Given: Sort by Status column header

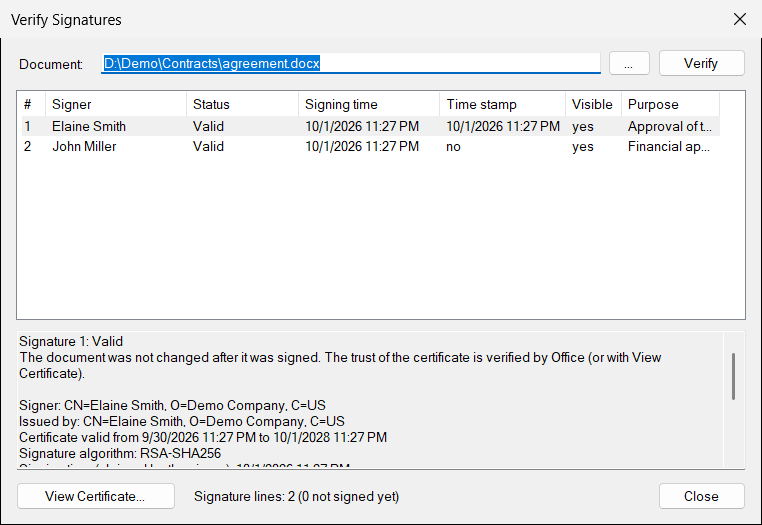Looking at the screenshot, I should pos(242,104).
